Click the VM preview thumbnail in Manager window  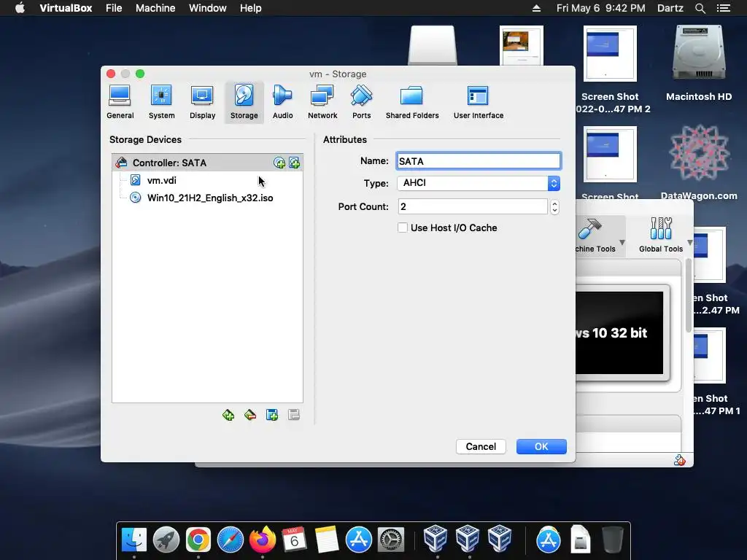(619, 332)
